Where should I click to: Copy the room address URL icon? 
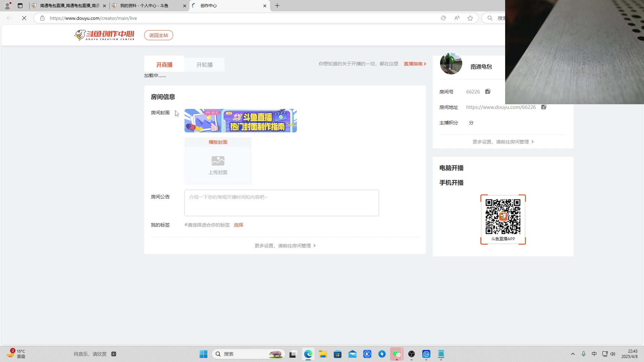[544, 107]
